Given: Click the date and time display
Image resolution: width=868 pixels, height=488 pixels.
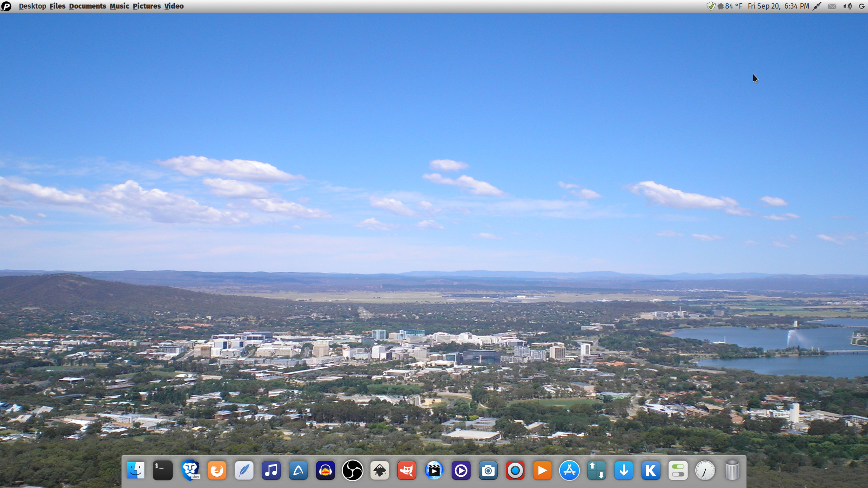Looking at the screenshot, I should [x=778, y=6].
